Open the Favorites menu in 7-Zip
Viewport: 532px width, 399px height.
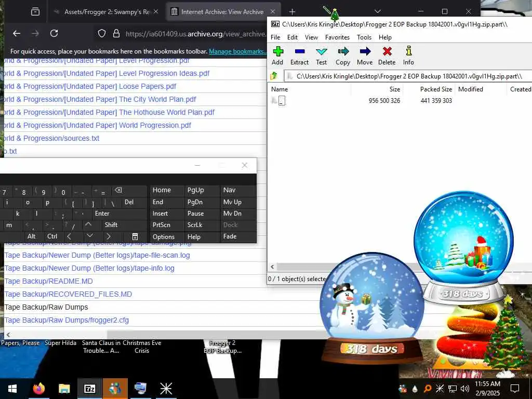(337, 37)
